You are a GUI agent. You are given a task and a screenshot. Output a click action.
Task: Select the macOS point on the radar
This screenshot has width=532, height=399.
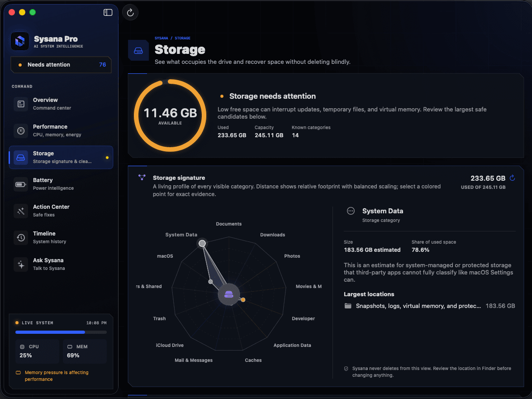[211, 282]
